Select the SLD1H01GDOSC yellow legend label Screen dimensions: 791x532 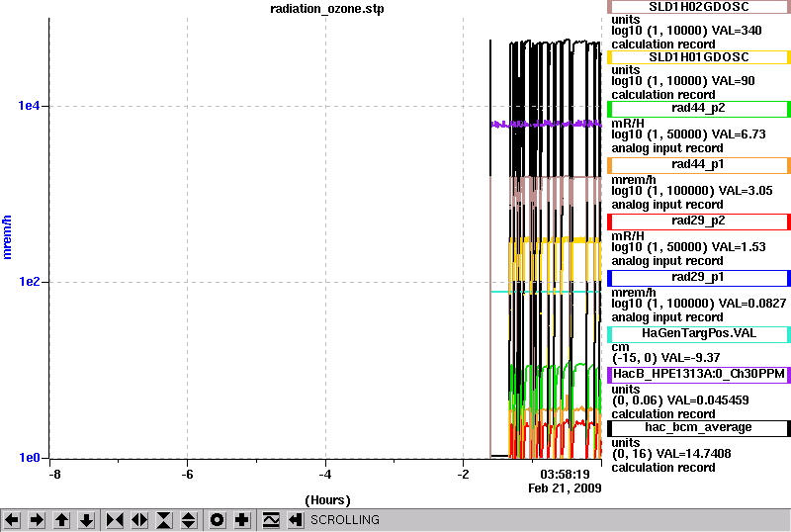tap(699, 57)
